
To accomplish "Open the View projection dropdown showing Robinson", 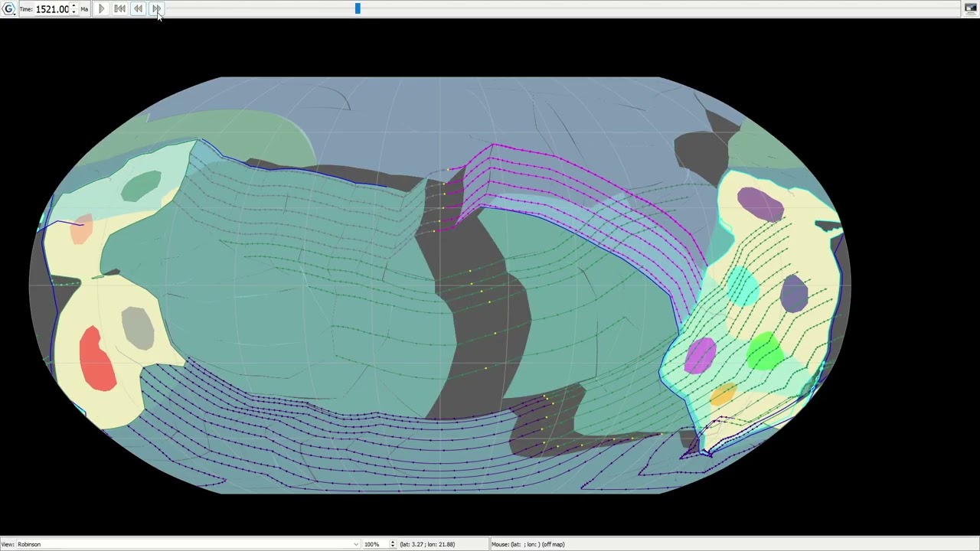I will click(188, 544).
